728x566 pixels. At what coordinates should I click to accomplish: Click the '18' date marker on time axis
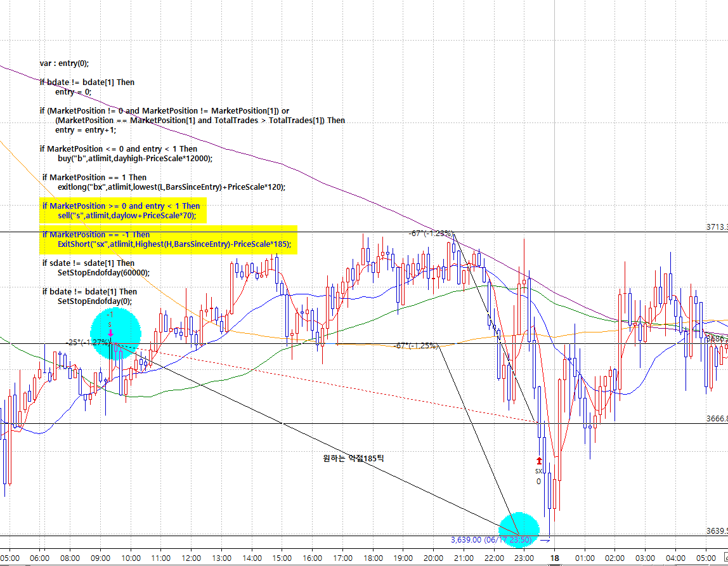point(554,558)
